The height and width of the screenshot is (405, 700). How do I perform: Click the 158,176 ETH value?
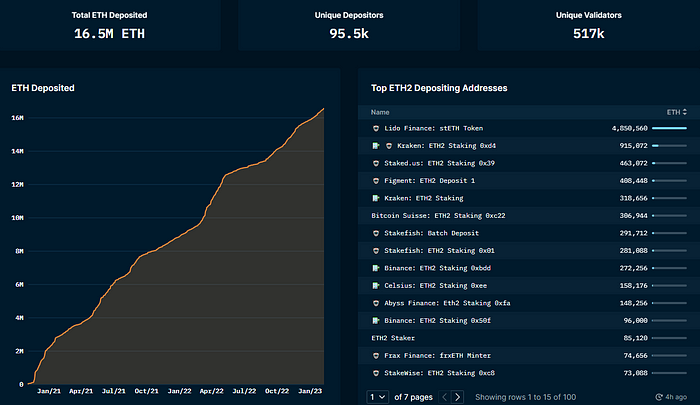coord(633,286)
